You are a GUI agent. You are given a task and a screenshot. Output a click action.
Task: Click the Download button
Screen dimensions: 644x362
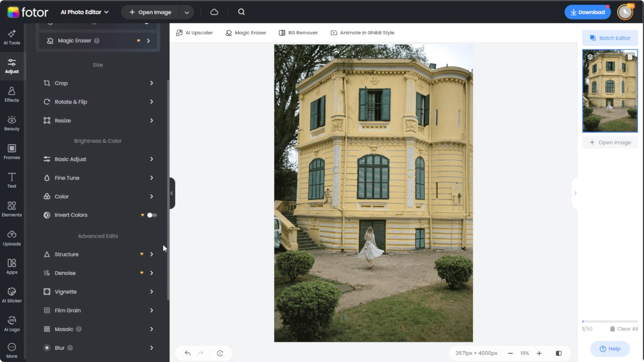[587, 12]
